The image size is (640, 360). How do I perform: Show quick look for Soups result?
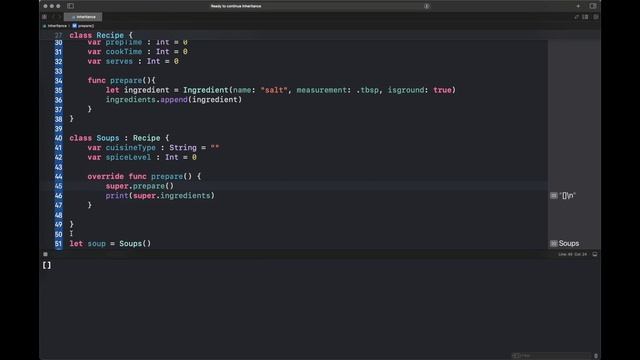coord(554,243)
